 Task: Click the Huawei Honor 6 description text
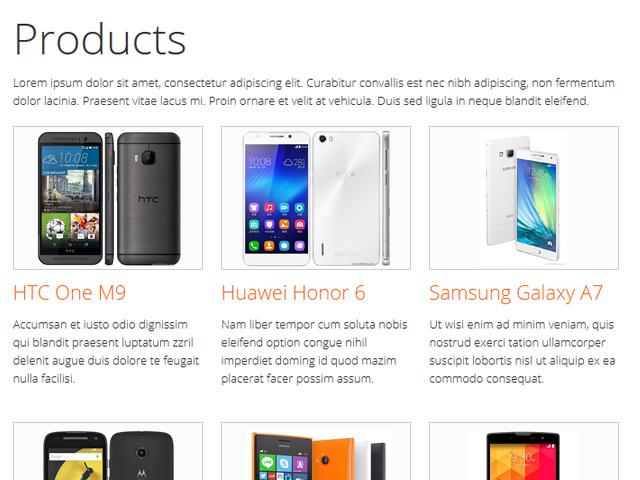(314, 351)
